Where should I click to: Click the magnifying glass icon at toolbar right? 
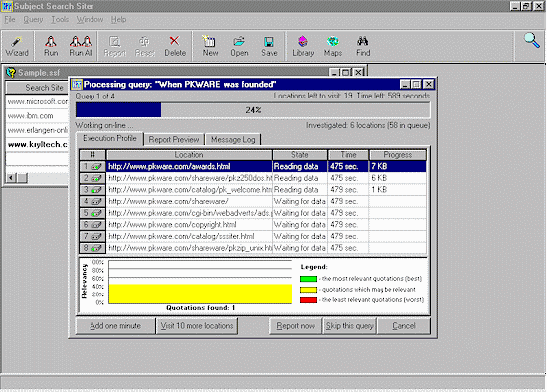tap(531, 40)
